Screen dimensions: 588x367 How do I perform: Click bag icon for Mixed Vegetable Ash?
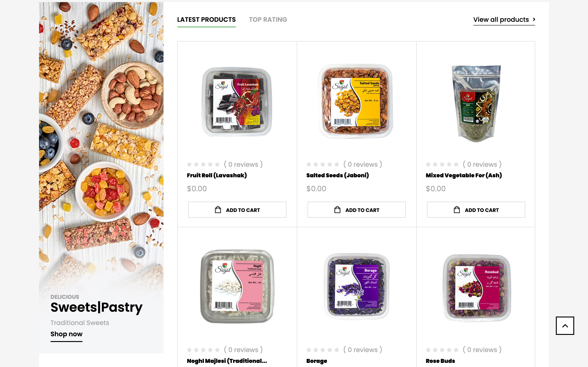pyautogui.click(x=457, y=210)
